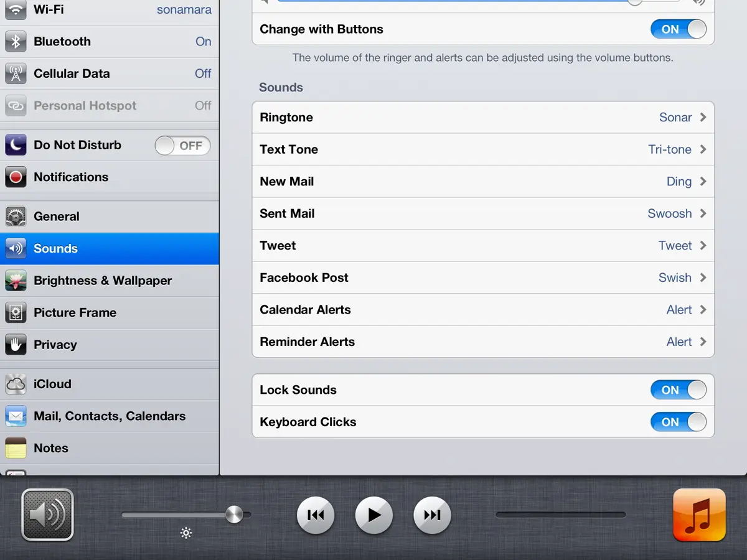
Task: Open Privacy settings hand icon
Action: [16, 345]
